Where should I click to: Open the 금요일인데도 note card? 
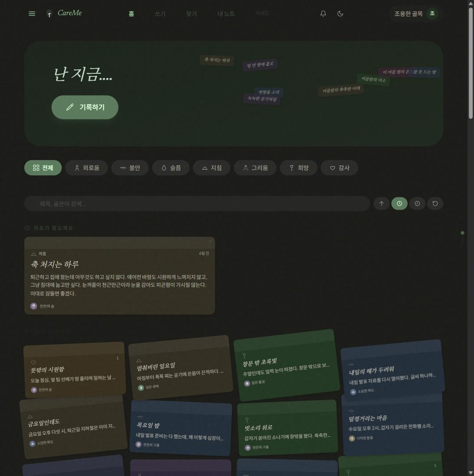[x=73, y=427]
